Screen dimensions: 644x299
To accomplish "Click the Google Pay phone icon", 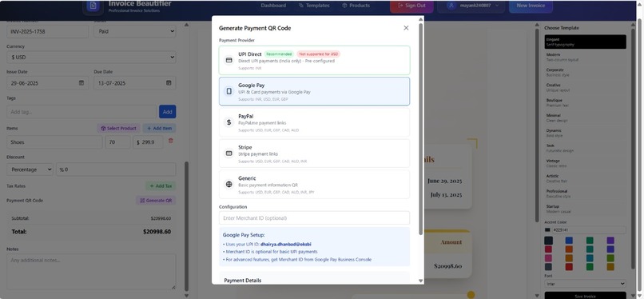I will [x=229, y=91].
